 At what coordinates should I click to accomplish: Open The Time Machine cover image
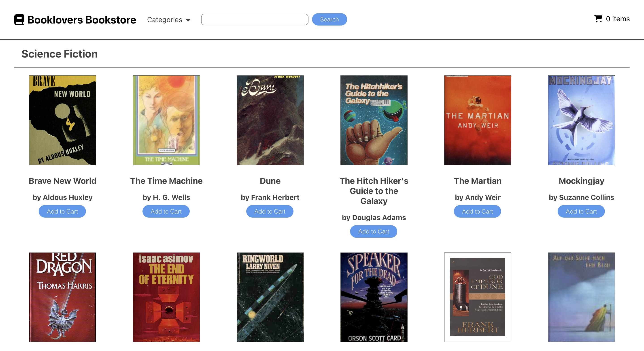[x=166, y=120]
